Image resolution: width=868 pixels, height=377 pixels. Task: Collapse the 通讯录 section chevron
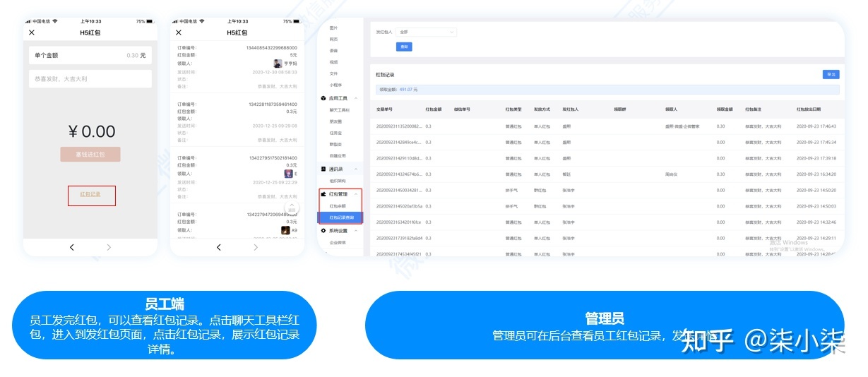click(x=356, y=169)
